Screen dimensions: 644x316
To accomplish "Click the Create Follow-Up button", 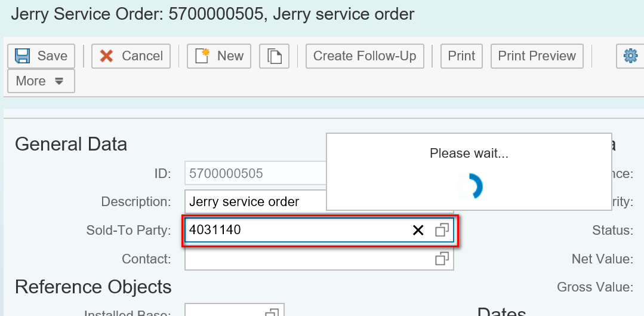I will point(365,56).
